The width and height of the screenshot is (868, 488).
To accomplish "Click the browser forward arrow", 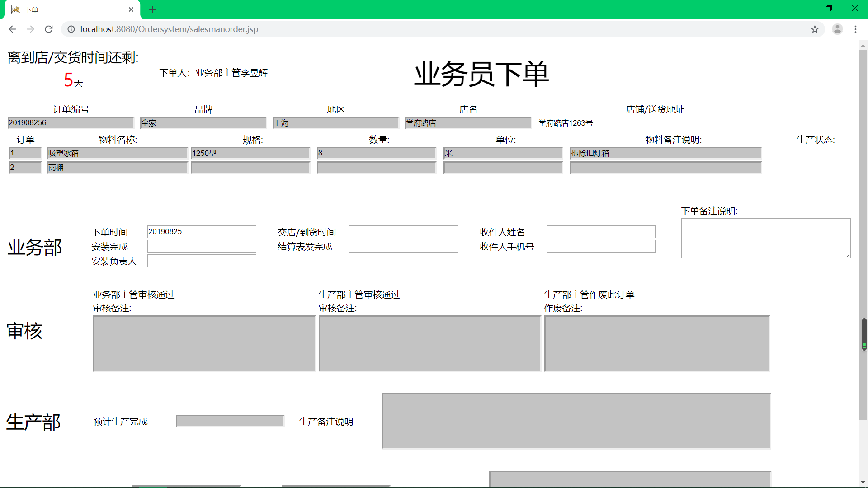I will pyautogui.click(x=30, y=29).
